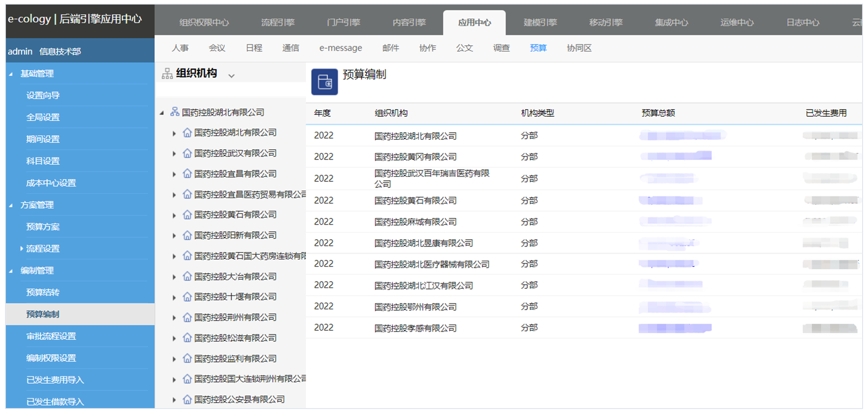This screenshot has width=868, height=414.
Task: Open the e-message submenu tab
Action: [x=340, y=48]
